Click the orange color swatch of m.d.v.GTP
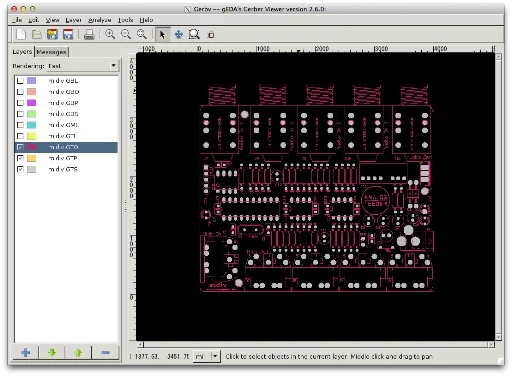 [x=32, y=158]
